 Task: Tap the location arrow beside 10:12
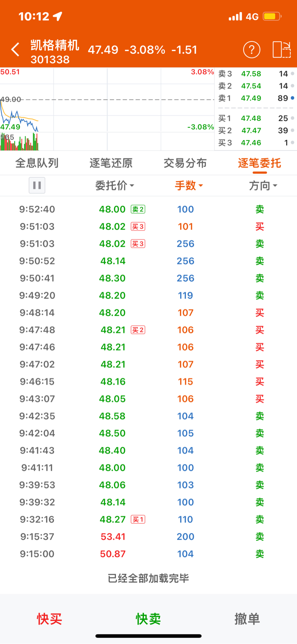[x=58, y=16]
